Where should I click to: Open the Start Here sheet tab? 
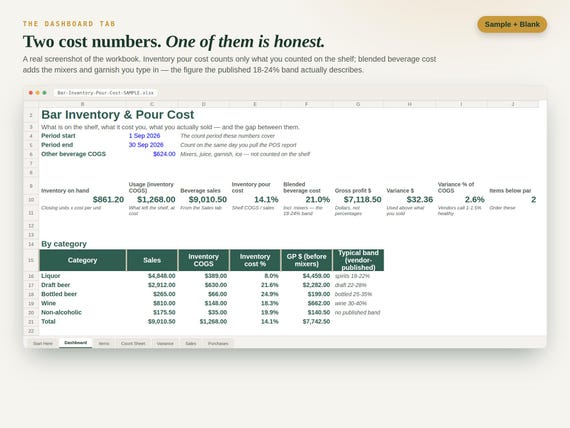43,343
